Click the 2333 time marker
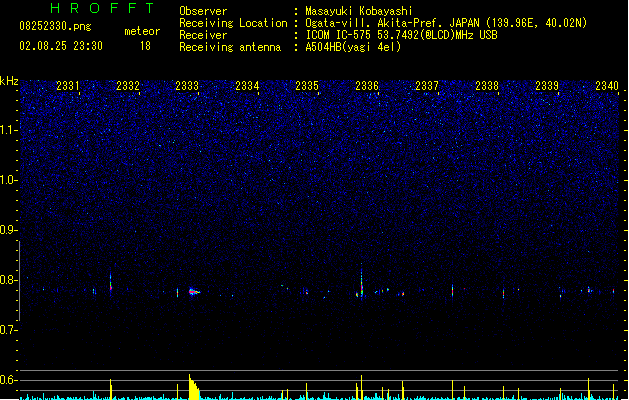The width and height of the screenshot is (629, 400). click(x=187, y=86)
